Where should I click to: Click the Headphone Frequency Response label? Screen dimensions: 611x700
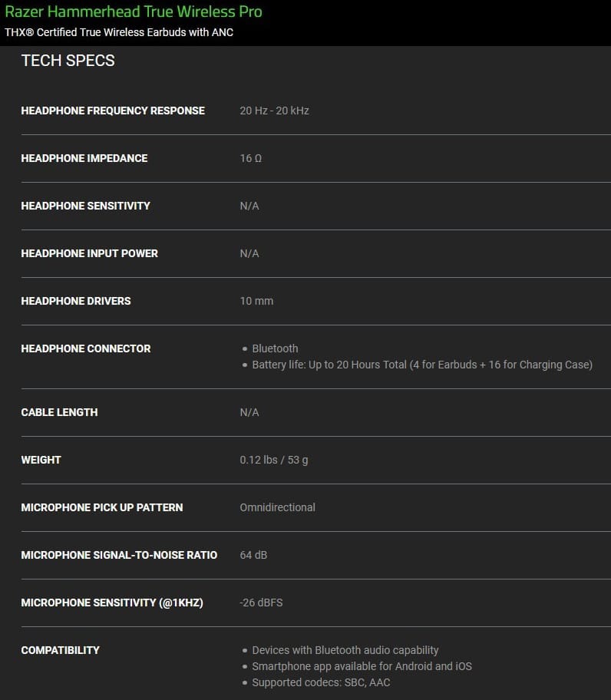coord(113,111)
